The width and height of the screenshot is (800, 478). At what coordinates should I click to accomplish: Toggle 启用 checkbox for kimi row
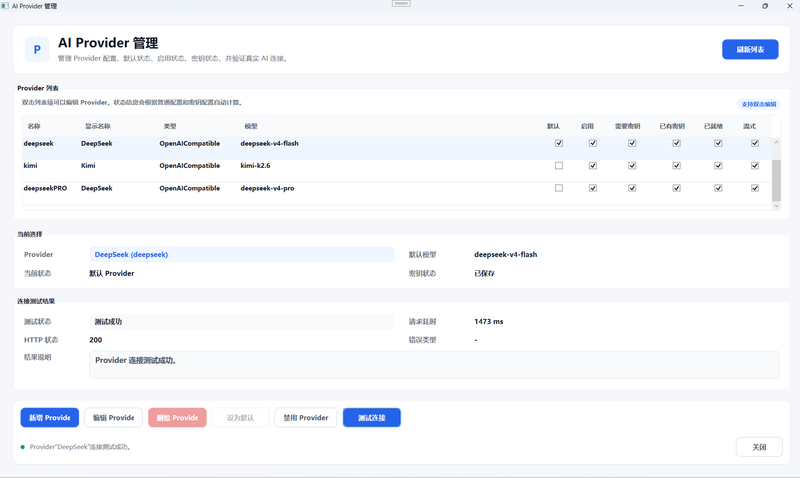[x=592, y=166]
